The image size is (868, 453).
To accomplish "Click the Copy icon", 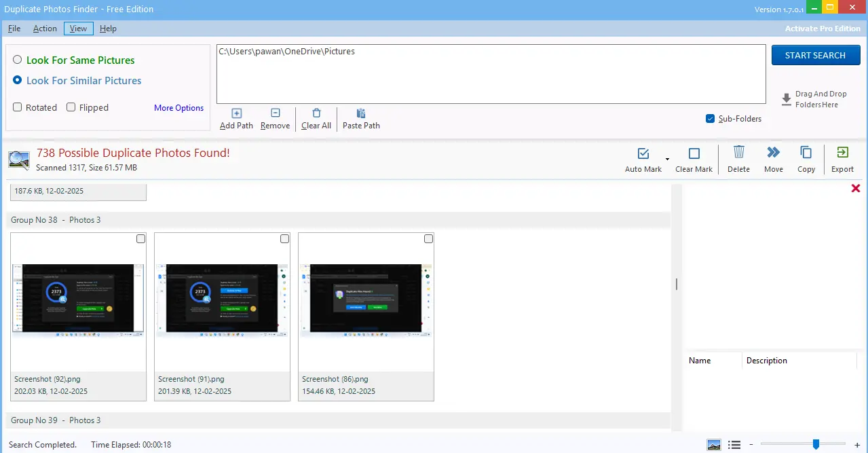I will (x=806, y=152).
